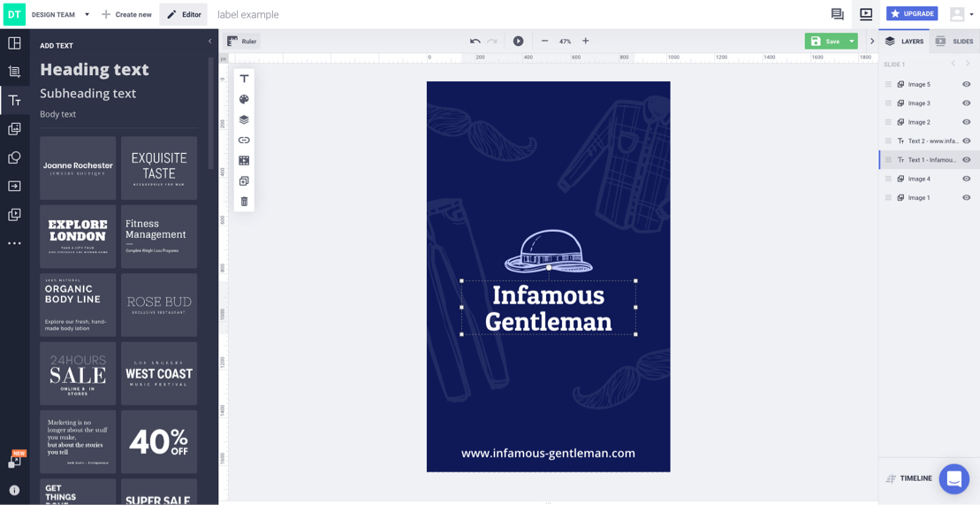Image resolution: width=980 pixels, height=505 pixels.
Task: Open the Editor tab
Action: [184, 14]
